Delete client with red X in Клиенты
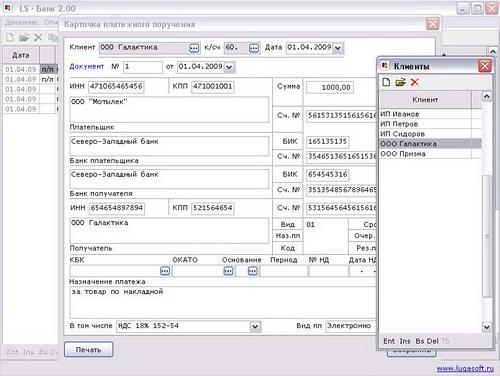Image resolution: width=500 pixels, height=376 pixels. point(415,82)
